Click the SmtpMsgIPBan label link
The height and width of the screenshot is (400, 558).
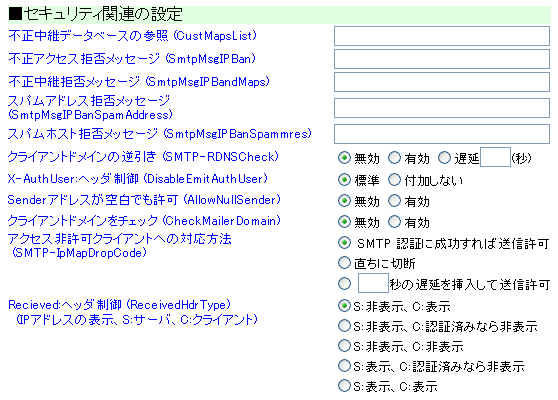pos(132,59)
